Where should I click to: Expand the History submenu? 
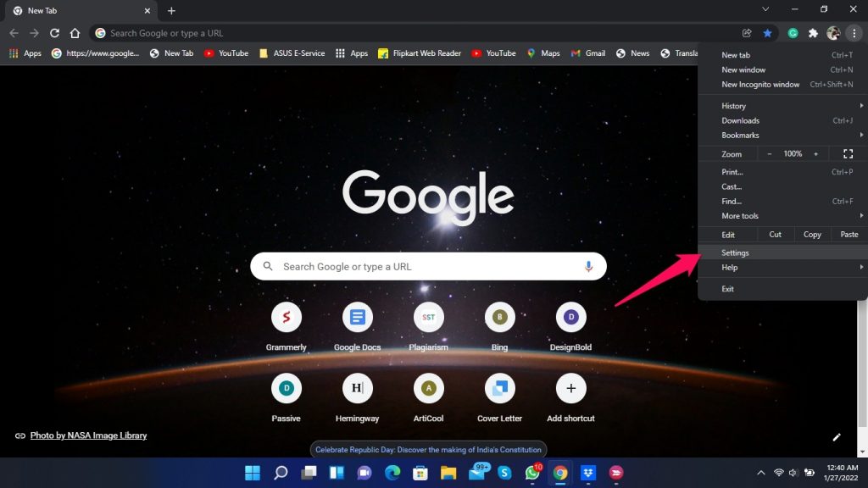782,106
